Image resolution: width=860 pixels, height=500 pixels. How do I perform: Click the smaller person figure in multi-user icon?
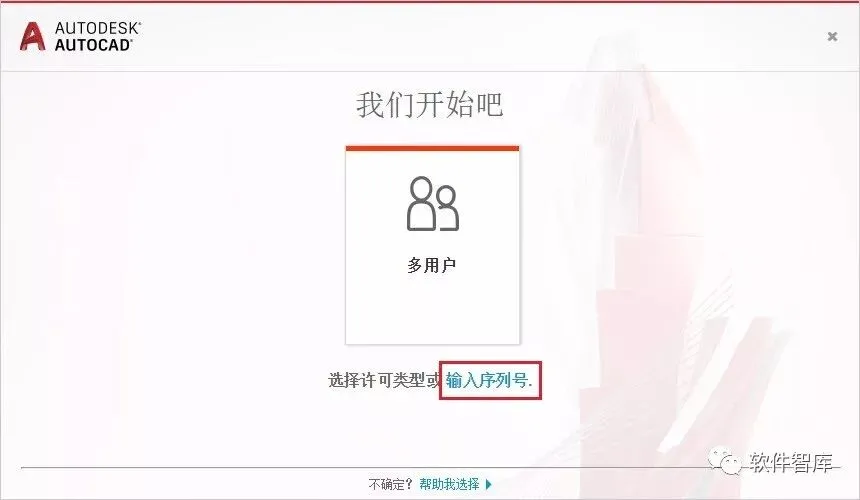tap(448, 208)
